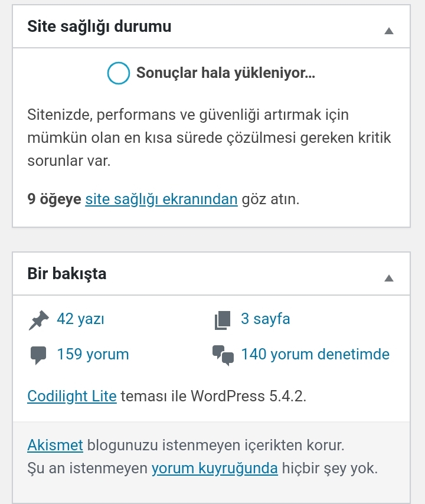425x504 pixels.
Task: Open the 3 sayfa pages link
Action: tap(266, 319)
